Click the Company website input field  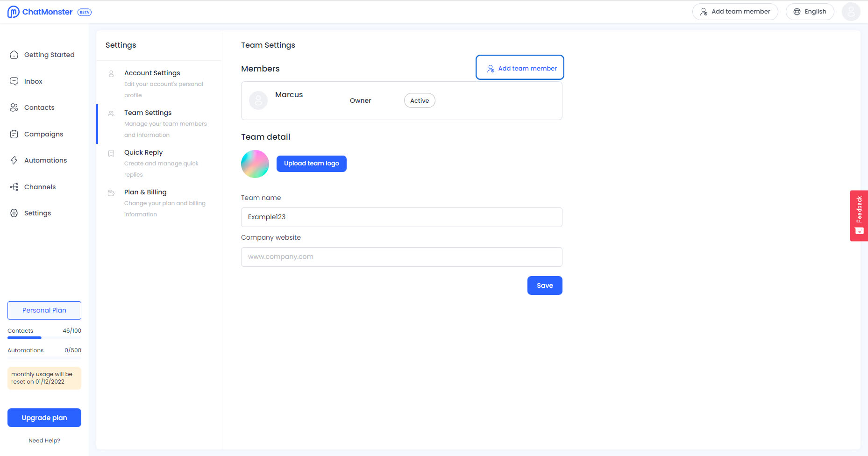pyautogui.click(x=402, y=257)
